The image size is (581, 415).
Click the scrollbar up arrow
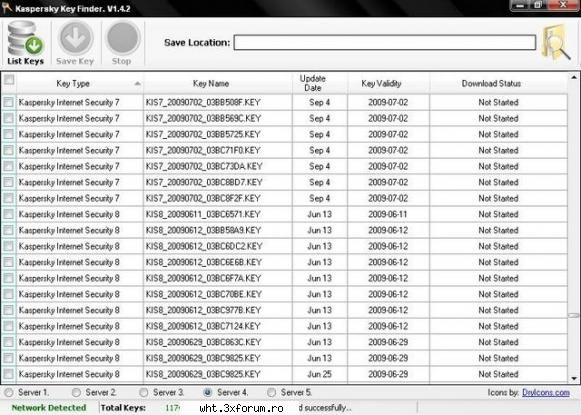click(x=574, y=78)
